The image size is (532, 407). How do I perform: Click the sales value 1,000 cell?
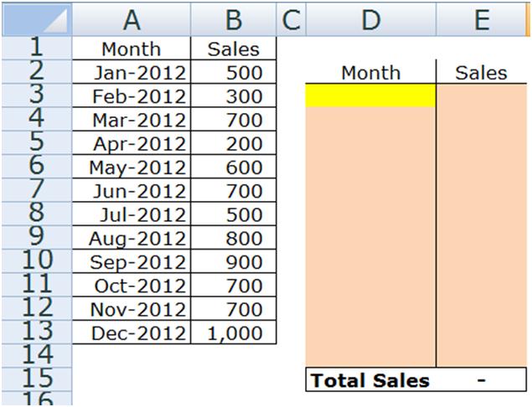tap(234, 333)
